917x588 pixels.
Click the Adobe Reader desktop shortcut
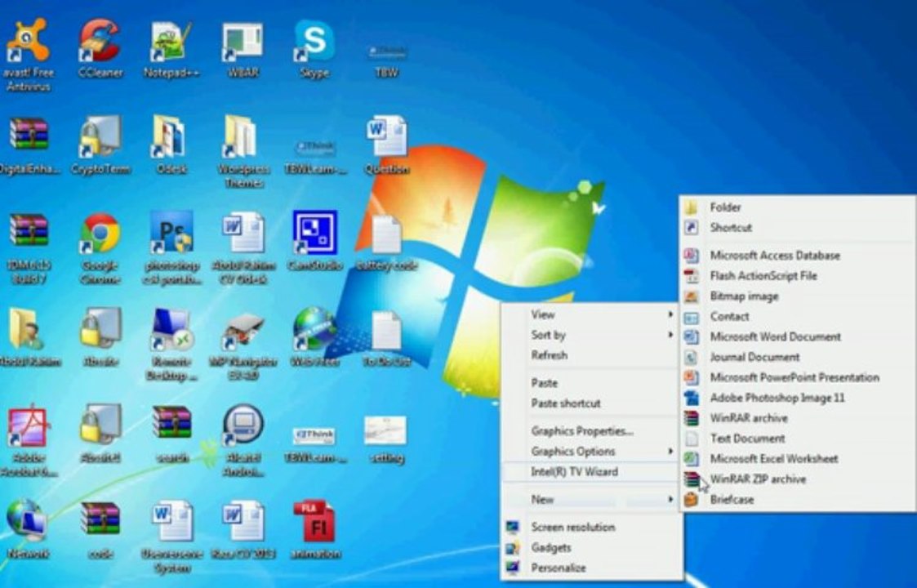pos(28,440)
